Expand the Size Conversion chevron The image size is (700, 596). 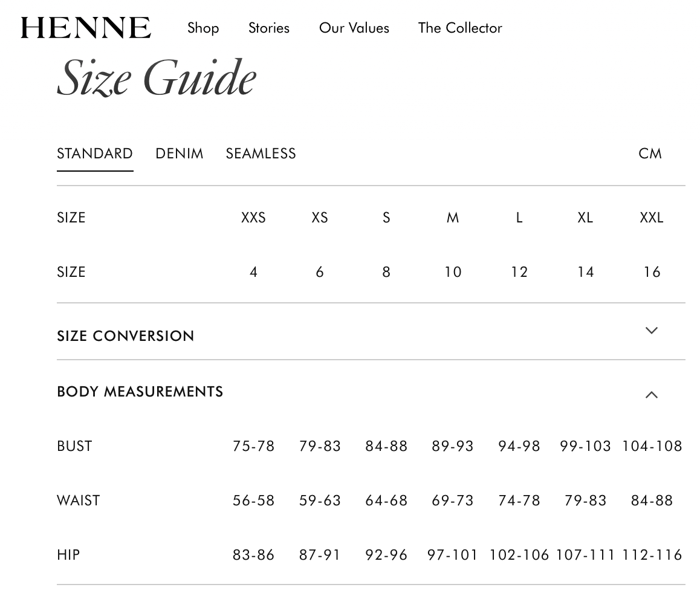coord(651,331)
